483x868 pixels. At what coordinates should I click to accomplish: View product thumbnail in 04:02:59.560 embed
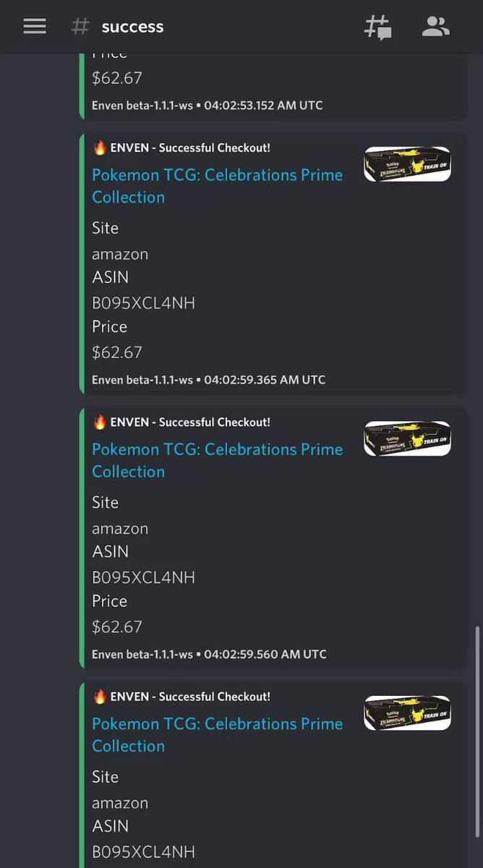click(x=407, y=438)
